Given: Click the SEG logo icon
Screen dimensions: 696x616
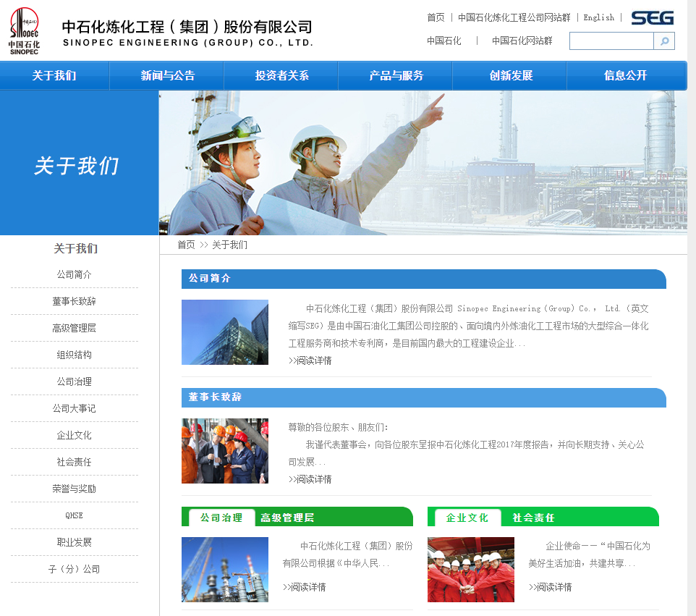Looking at the screenshot, I should (652, 18).
